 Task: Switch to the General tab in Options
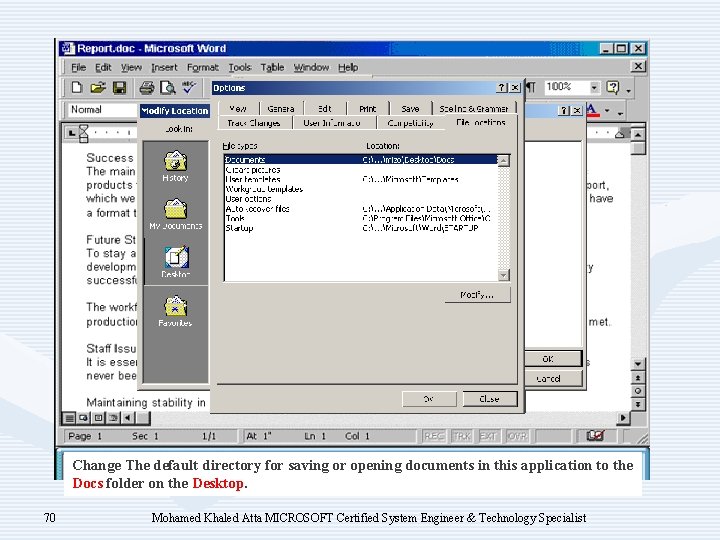click(x=281, y=109)
